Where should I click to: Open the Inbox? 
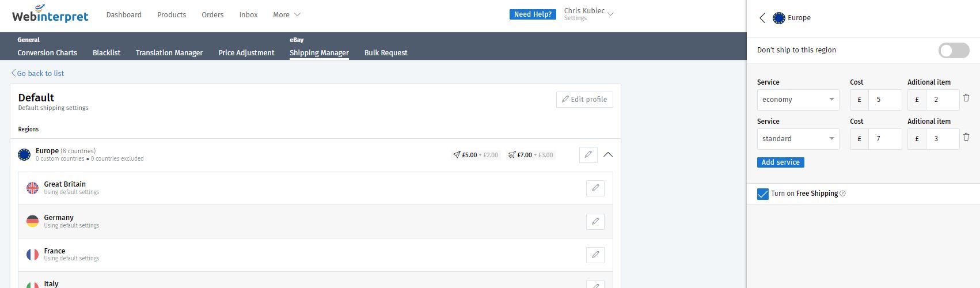tap(249, 14)
